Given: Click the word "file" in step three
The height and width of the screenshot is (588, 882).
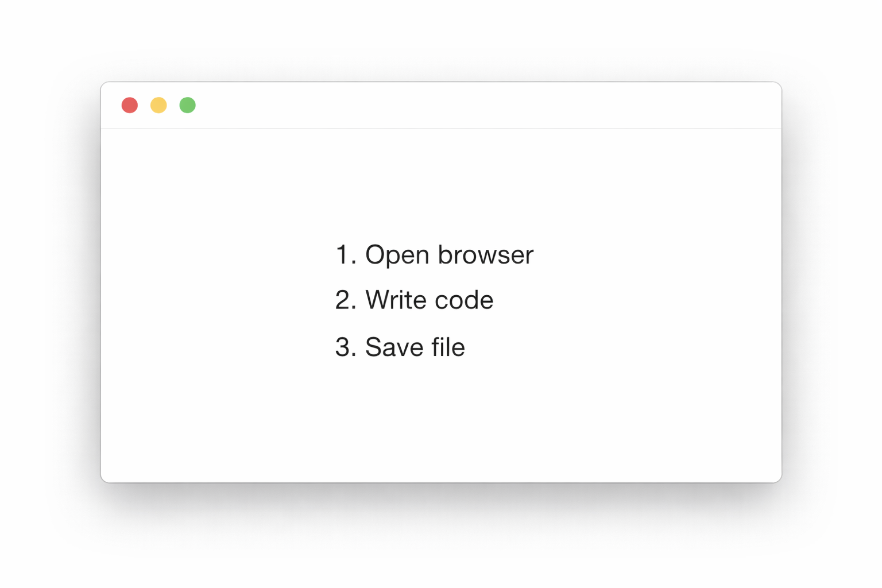Looking at the screenshot, I should (x=447, y=347).
